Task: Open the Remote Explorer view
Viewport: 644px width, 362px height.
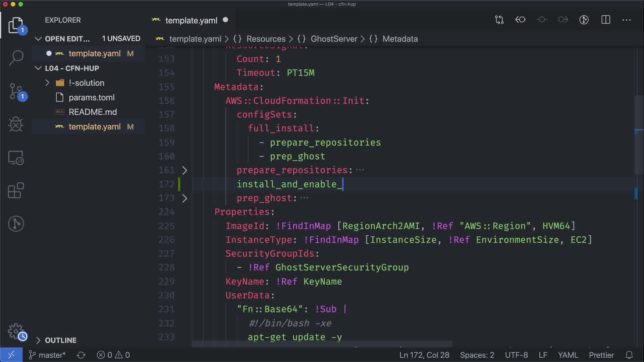Action: 16,158
